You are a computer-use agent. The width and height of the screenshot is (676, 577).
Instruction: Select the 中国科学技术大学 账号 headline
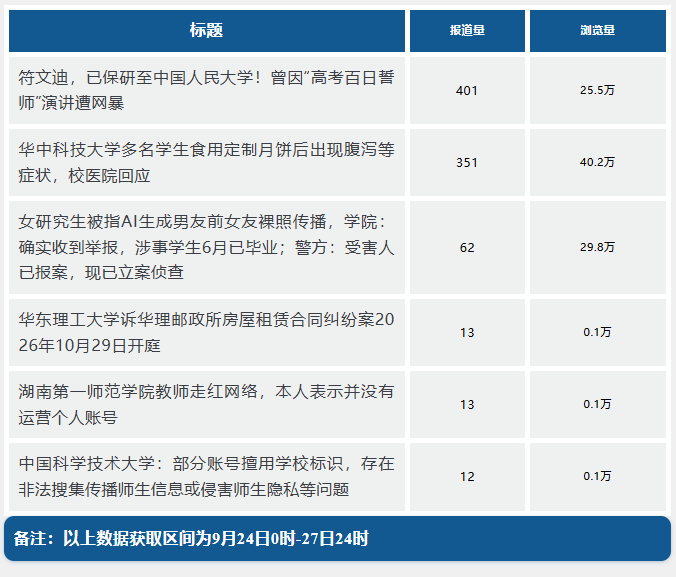coord(207,477)
